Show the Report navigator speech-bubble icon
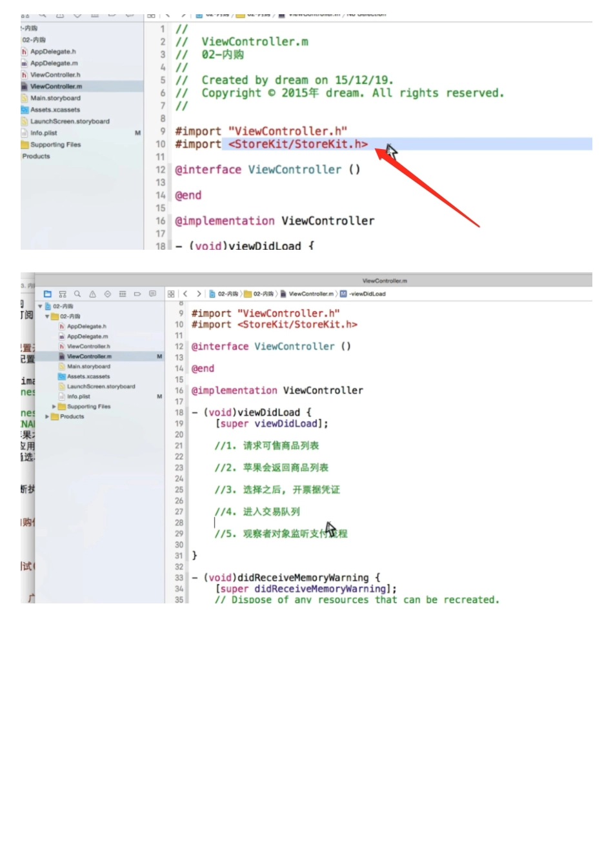The height and width of the screenshot is (868, 613). (x=152, y=294)
